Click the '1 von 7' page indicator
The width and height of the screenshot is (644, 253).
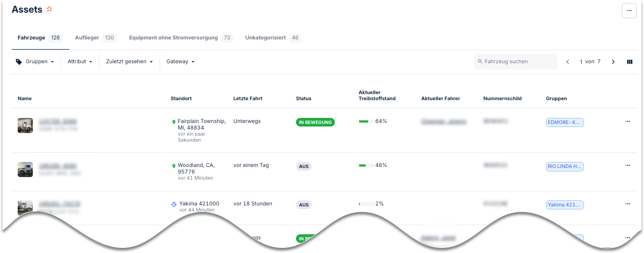590,62
